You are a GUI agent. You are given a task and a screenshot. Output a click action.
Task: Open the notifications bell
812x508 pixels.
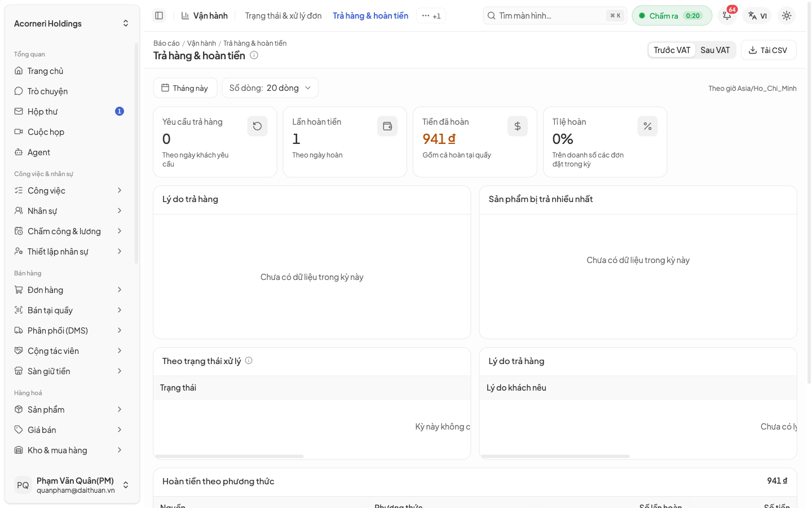[x=727, y=16]
